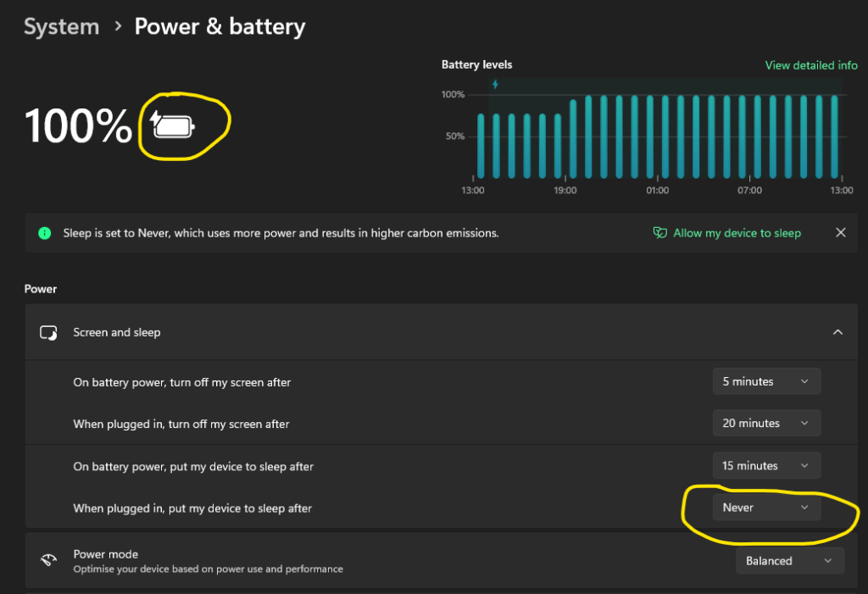This screenshot has width=868, height=594.
Task: Open the Never plugged-in sleep dropdown
Action: [x=766, y=508]
